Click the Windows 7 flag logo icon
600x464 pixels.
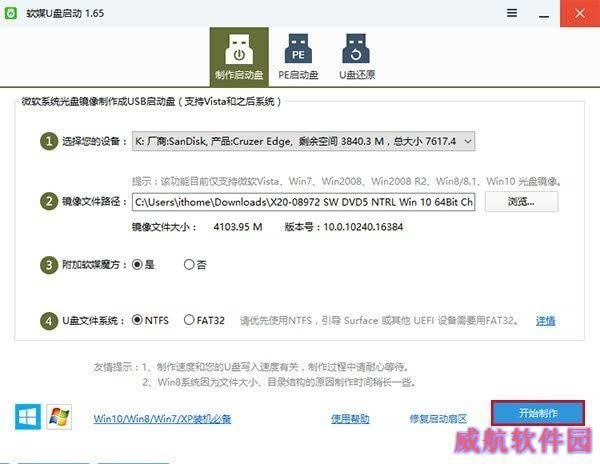pyautogui.click(x=59, y=417)
